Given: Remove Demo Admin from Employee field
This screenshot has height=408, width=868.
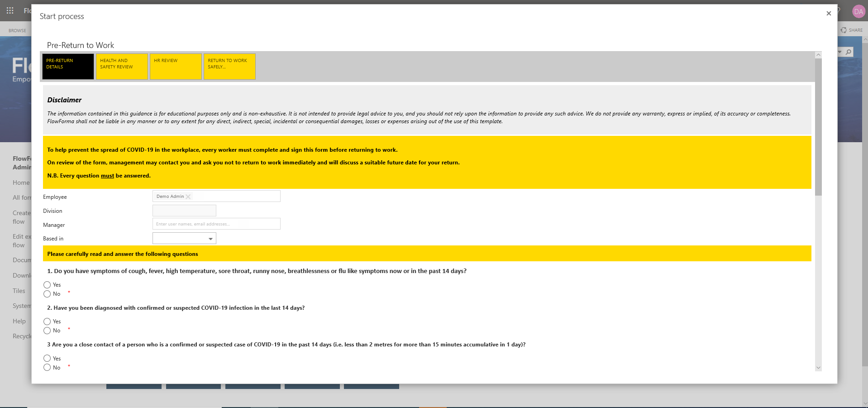Looking at the screenshot, I should pyautogui.click(x=188, y=197).
